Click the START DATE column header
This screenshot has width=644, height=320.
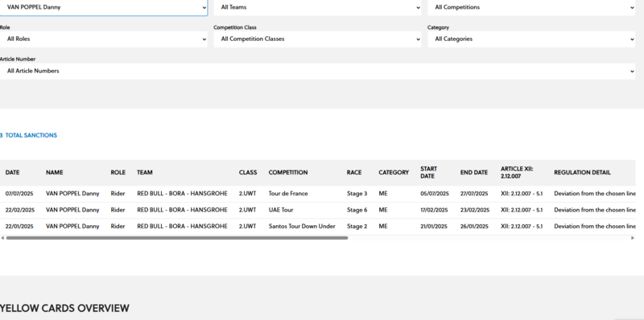(429, 173)
